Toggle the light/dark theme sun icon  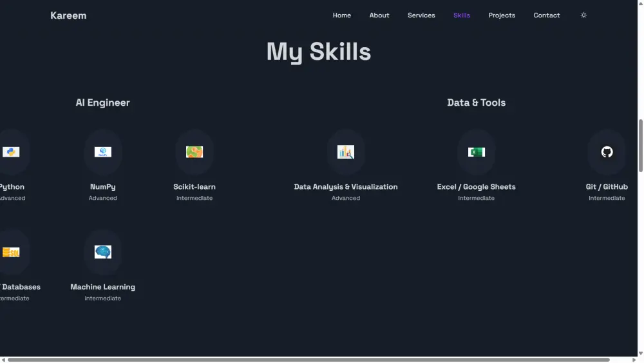coord(583,15)
